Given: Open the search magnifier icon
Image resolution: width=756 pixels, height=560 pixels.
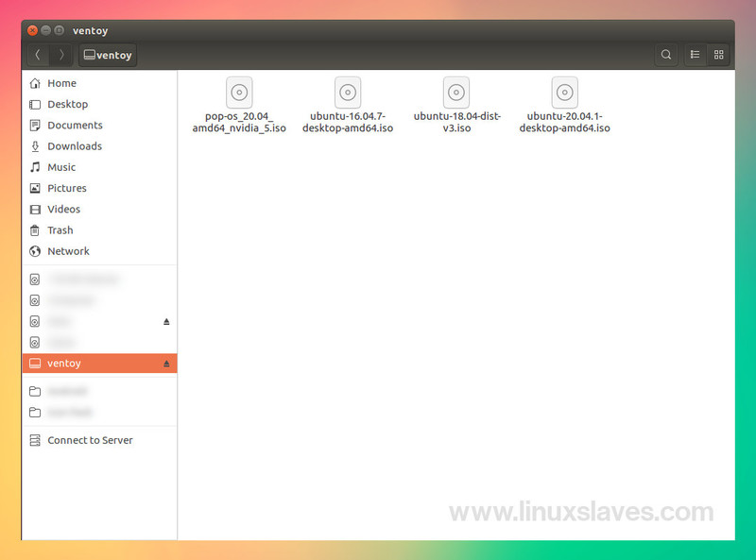Looking at the screenshot, I should pyautogui.click(x=666, y=55).
